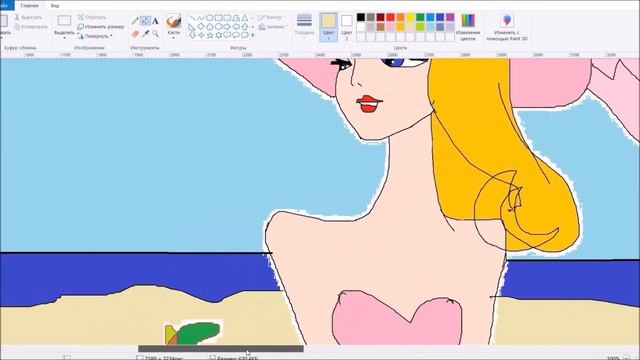Open the Контур outline dropdown
Viewport: 640px width, 360px height.
(272, 18)
